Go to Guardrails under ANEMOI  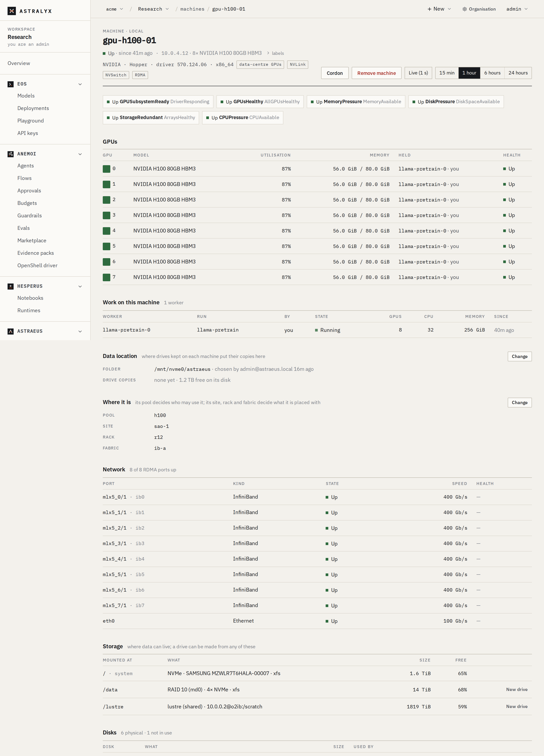(x=30, y=216)
